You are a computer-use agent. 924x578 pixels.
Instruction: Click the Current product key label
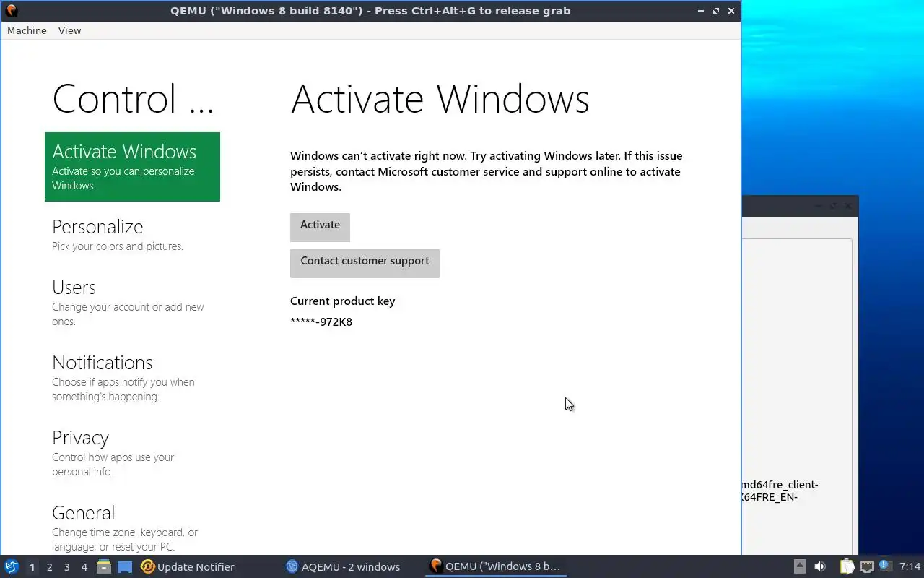coord(342,301)
